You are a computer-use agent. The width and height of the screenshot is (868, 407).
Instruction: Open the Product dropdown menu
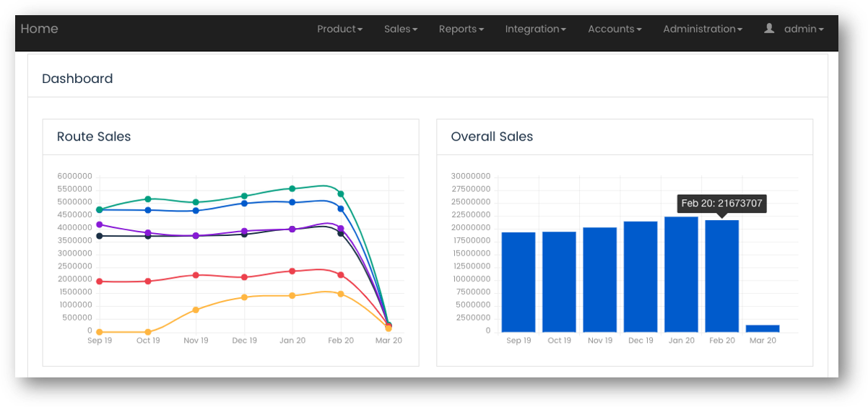pos(339,29)
